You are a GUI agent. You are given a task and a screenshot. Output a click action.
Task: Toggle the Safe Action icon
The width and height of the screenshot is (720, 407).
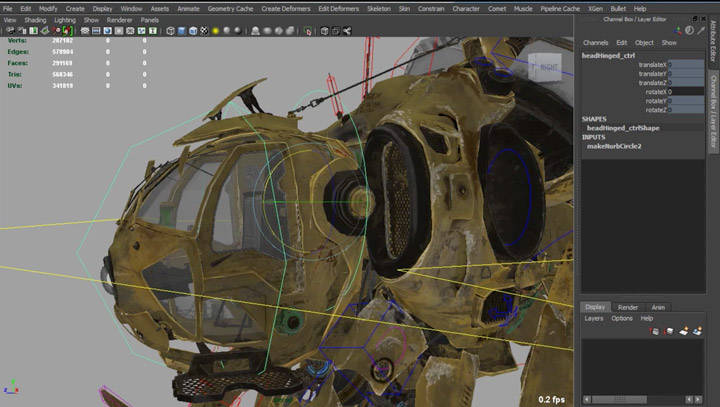[x=141, y=31]
